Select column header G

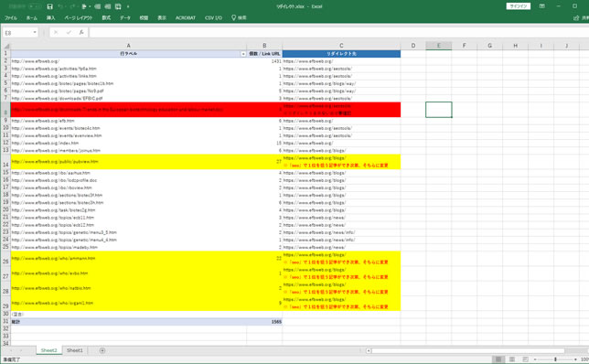pos(489,46)
